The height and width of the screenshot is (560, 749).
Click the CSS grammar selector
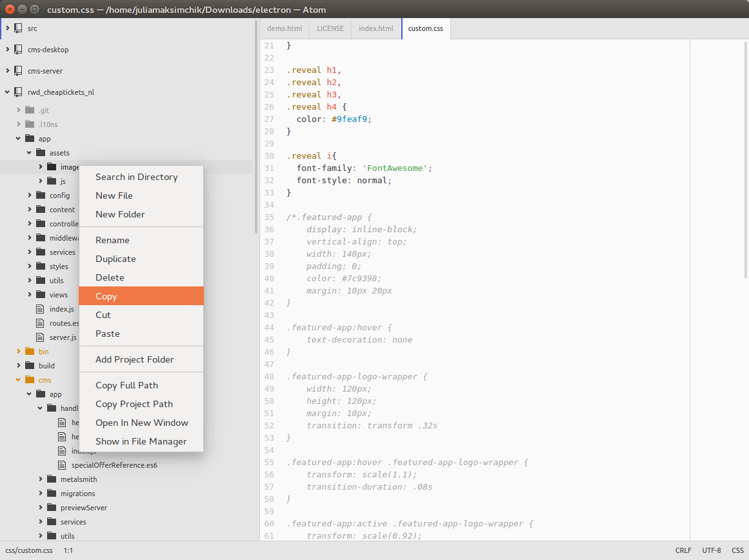pos(737,550)
